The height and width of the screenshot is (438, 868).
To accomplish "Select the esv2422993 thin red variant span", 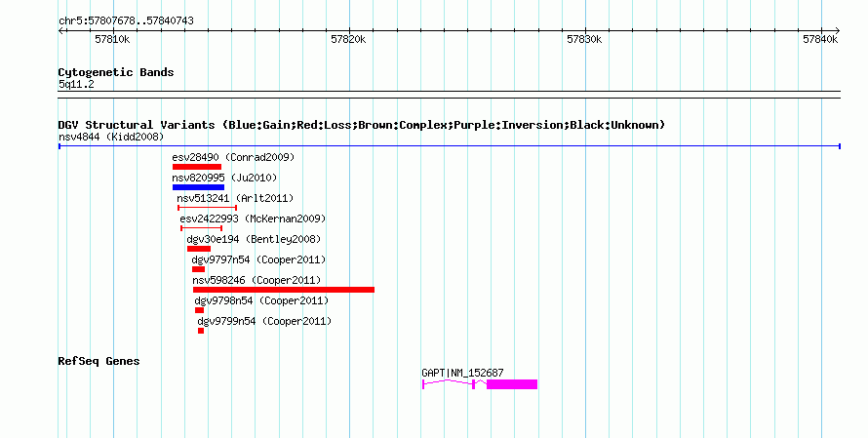I will pyautogui.click(x=202, y=228).
